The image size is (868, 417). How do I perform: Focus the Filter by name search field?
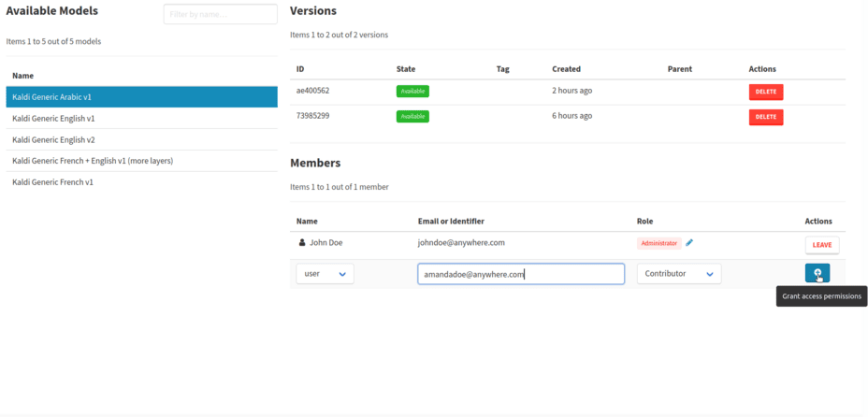[220, 14]
